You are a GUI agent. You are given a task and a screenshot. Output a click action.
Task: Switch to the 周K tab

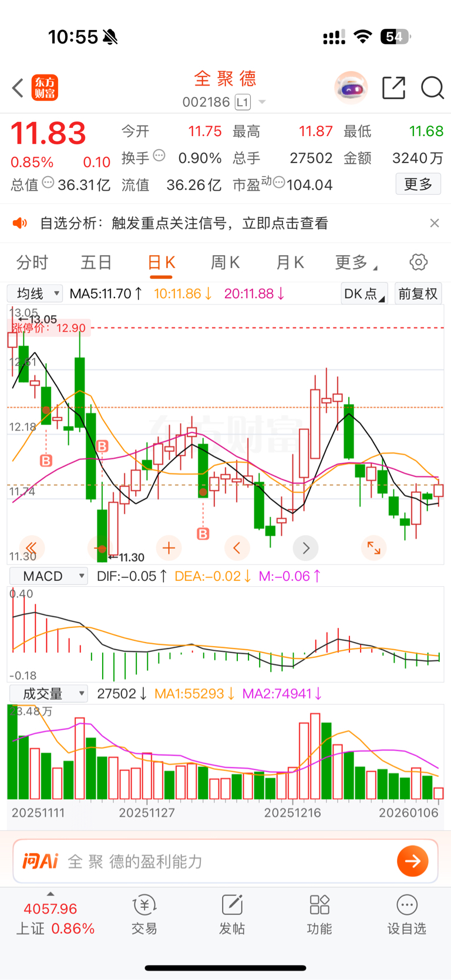(225, 262)
